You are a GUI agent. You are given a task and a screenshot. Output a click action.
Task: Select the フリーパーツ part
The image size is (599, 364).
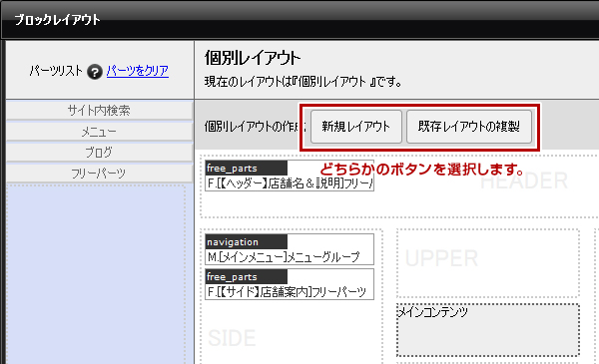[99, 174]
